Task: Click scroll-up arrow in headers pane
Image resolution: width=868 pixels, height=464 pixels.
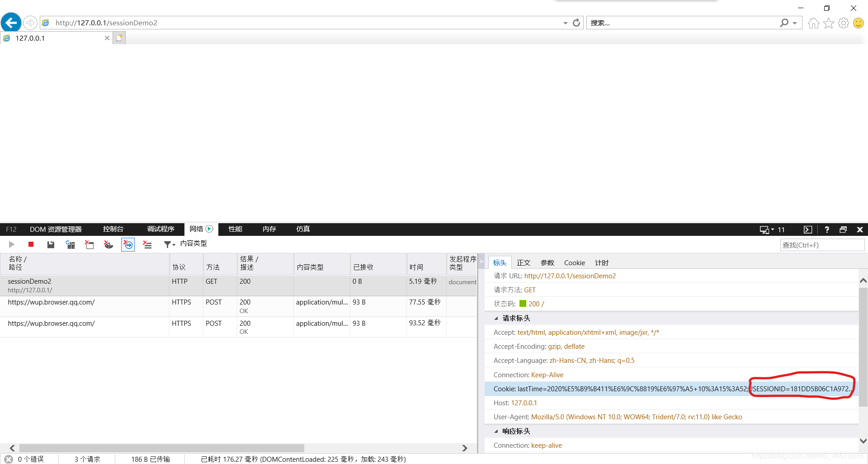Action: point(863,281)
